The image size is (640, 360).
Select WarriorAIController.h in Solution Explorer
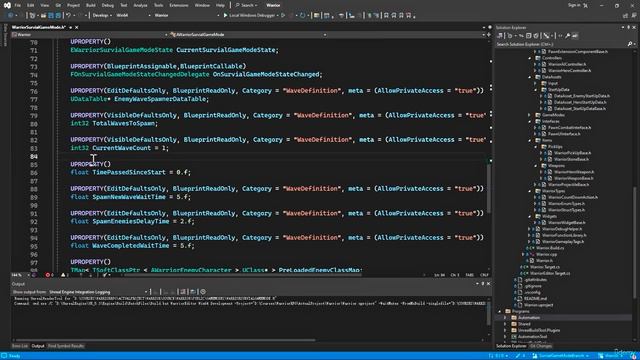point(567,64)
